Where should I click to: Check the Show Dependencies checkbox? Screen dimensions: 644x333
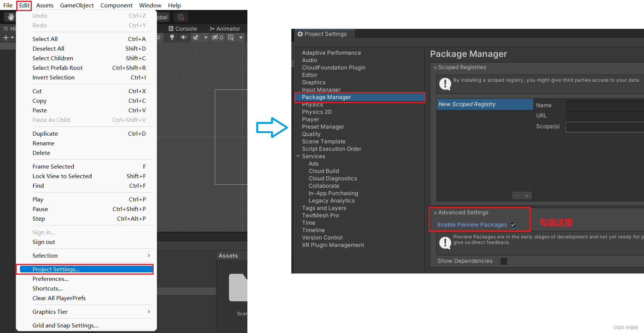coord(504,261)
